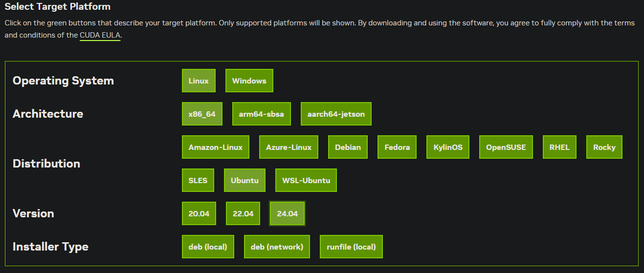Screen dimensions: 644x273
Task: Select the deb (network) installer type
Action: coord(277,247)
